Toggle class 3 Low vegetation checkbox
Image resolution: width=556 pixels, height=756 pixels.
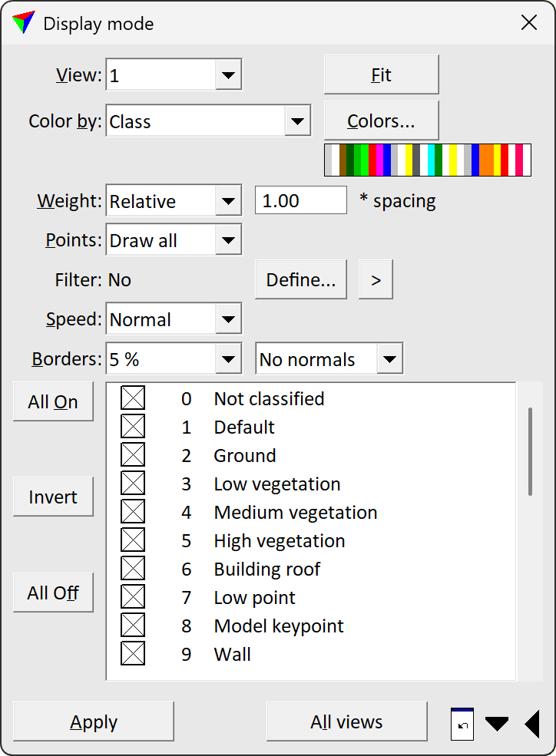pyautogui.click(x=133, y=484)
